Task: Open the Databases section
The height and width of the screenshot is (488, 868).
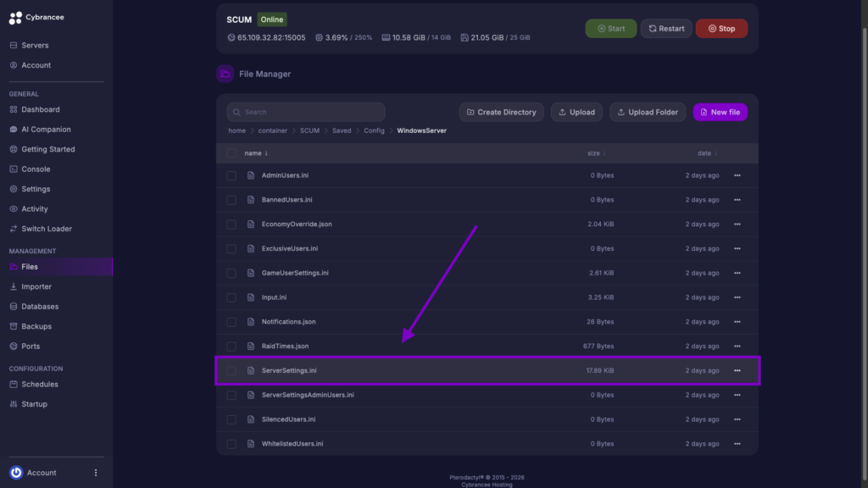Action: point(35,306)
